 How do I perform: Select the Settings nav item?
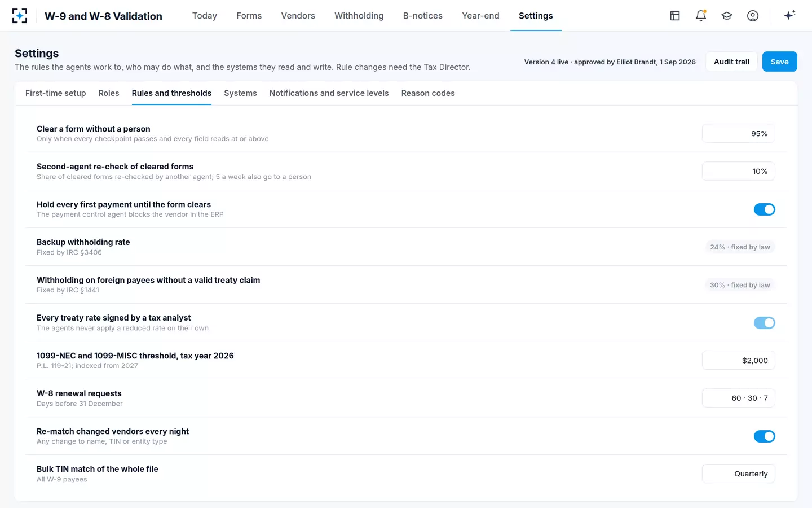[x=536, y=16]
